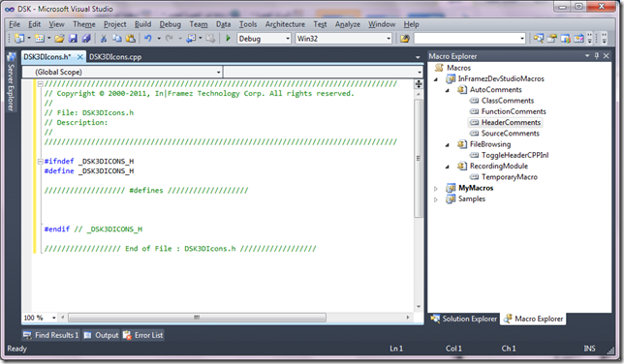Collapse the #ifndef outlining region
624x364 pixels.
pyautogui.click(x=40, y=162)
